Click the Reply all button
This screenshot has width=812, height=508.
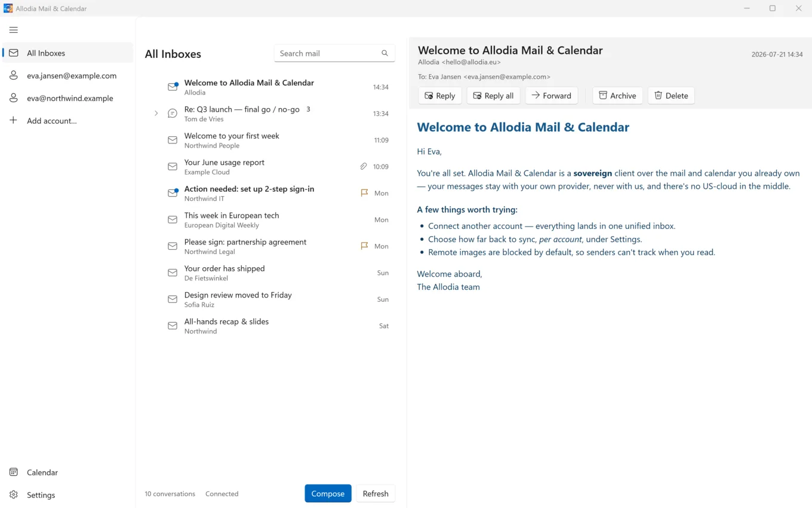pos(493,96)
